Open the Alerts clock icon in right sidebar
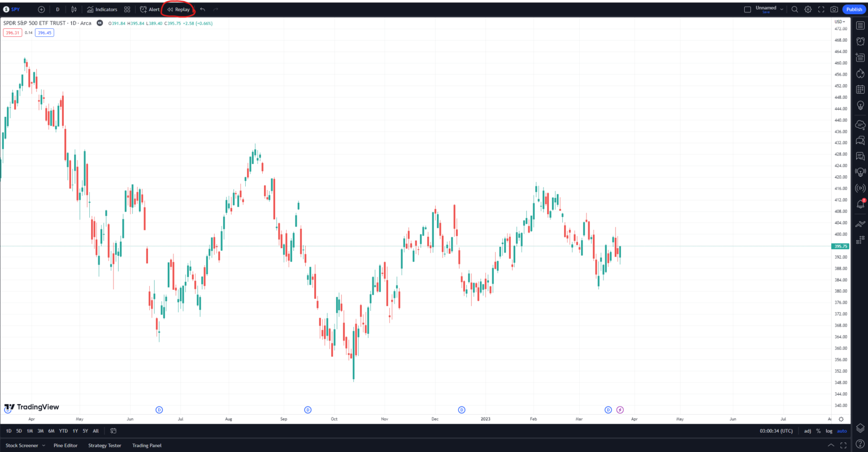 pyautogui.click(x=860, y=42)
